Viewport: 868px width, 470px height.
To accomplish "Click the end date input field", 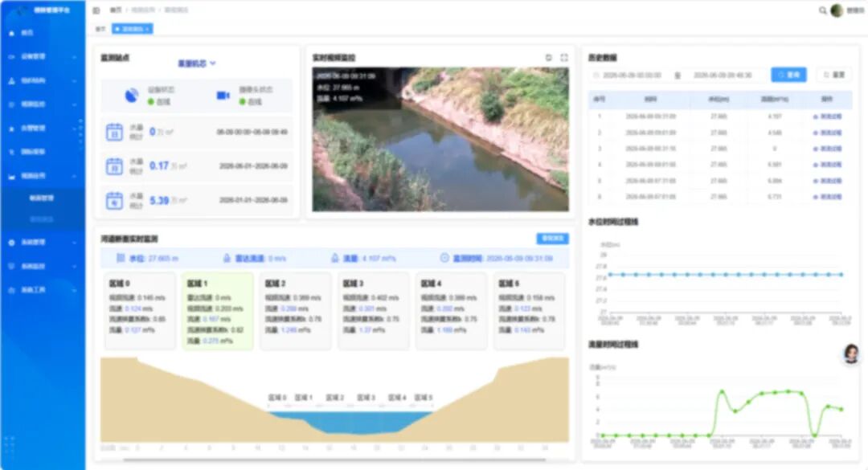I will coord(723,75).
